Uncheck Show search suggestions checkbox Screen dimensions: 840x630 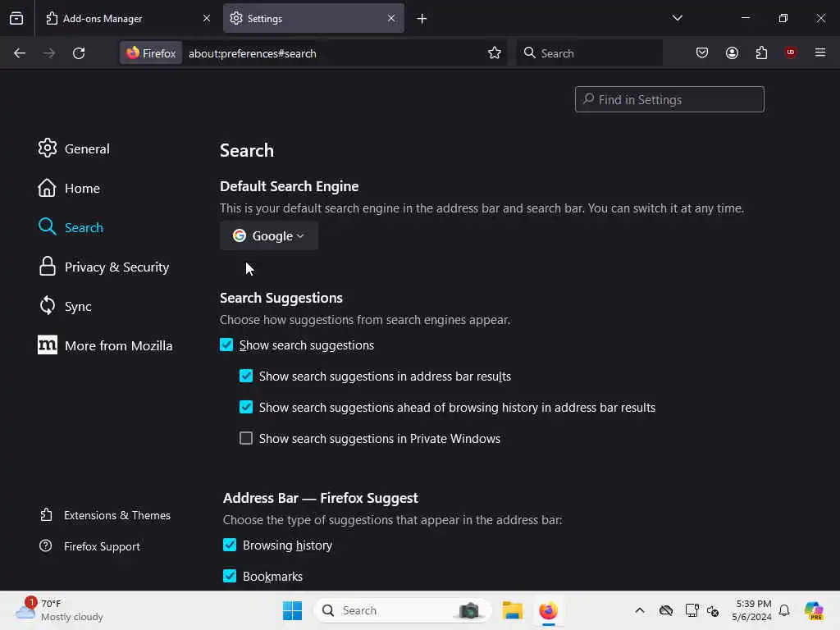(226, 345)
